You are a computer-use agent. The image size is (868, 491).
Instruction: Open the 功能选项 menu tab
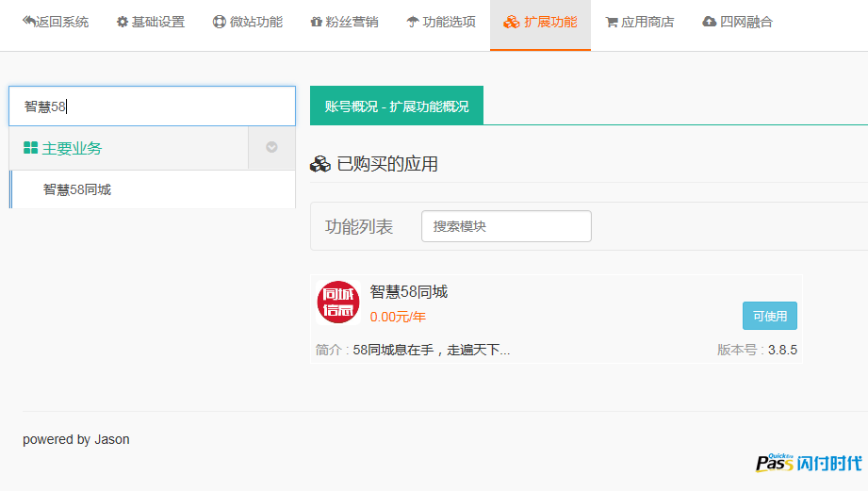441,22
